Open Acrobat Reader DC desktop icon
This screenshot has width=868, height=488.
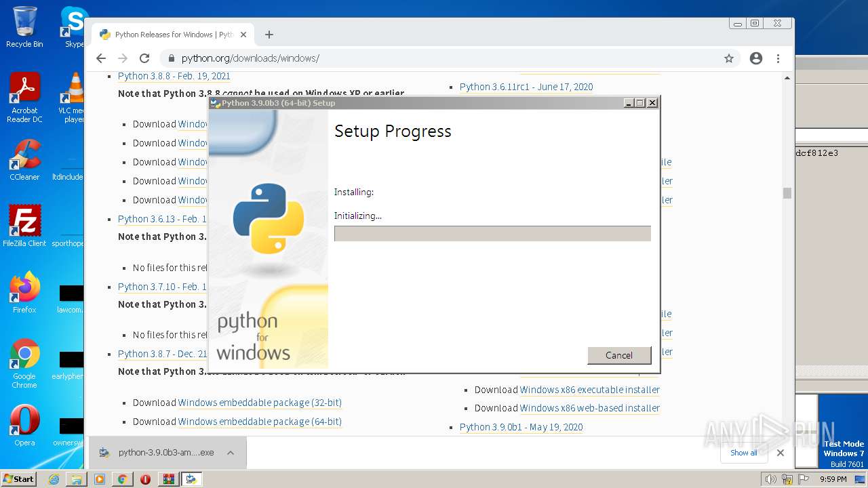point(24,98)
